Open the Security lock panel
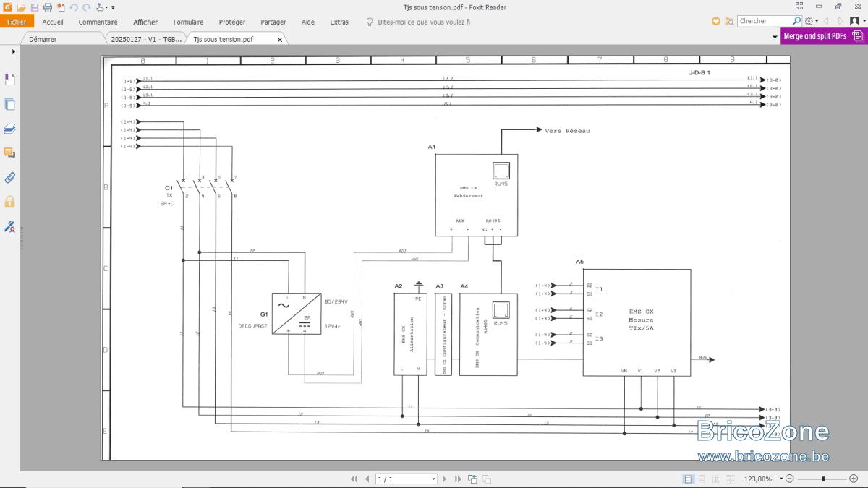868x488 pixels. [10, 202]
